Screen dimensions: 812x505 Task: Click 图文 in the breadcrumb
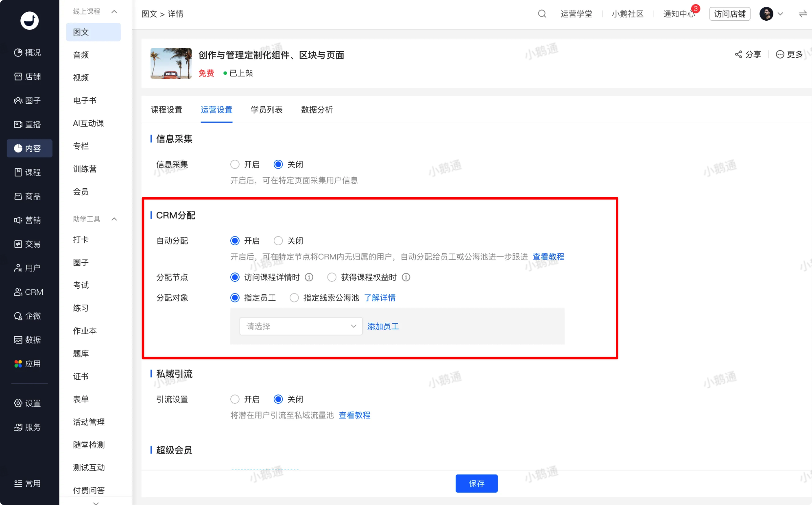[x=149, y=14]
